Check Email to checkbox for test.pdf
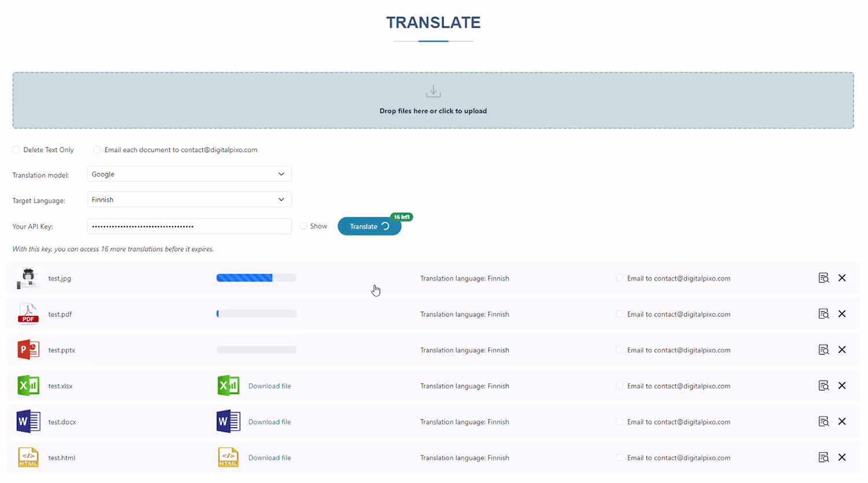The width and height of the screenshot is (868, 483). pyautogui.click(x=619, y=314)
